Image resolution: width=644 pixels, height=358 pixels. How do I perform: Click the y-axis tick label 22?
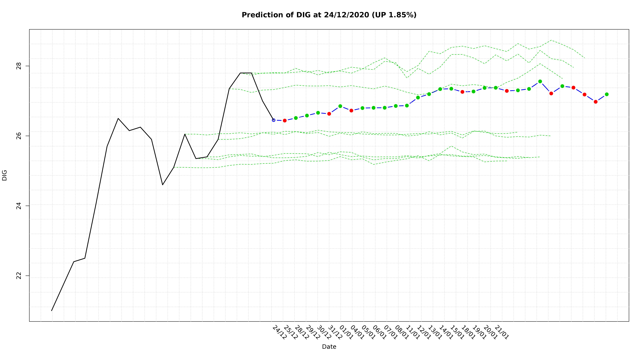[x=18, y=276]
